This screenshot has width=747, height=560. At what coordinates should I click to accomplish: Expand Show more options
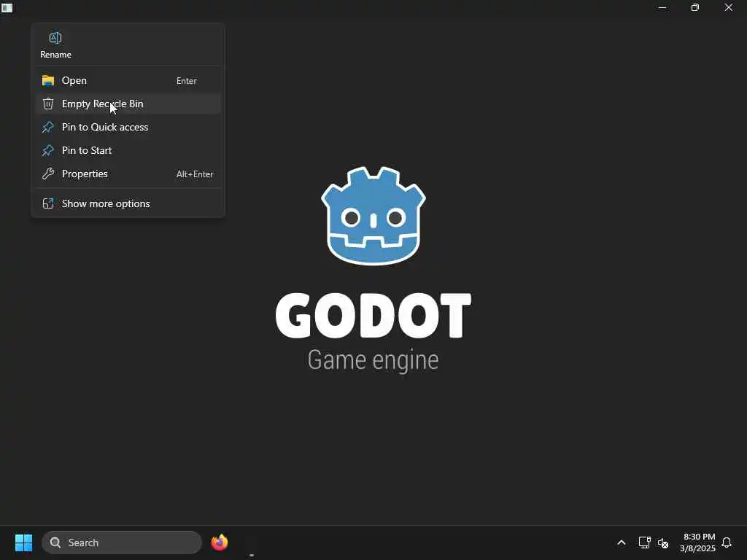point(128,204)
